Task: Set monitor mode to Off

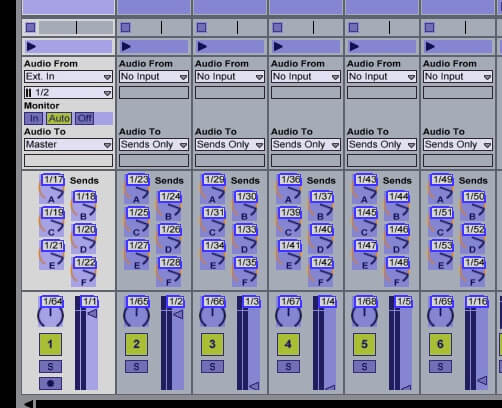Action: (85, 118)
